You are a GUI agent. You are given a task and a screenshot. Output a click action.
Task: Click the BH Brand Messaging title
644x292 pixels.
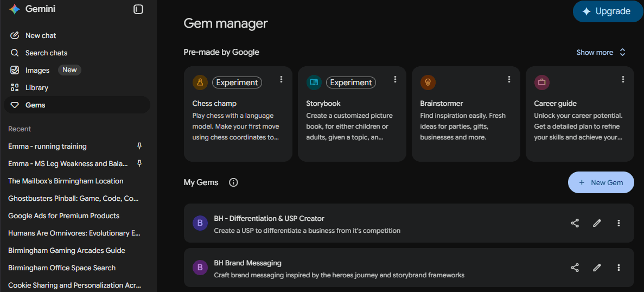point(247,263)
